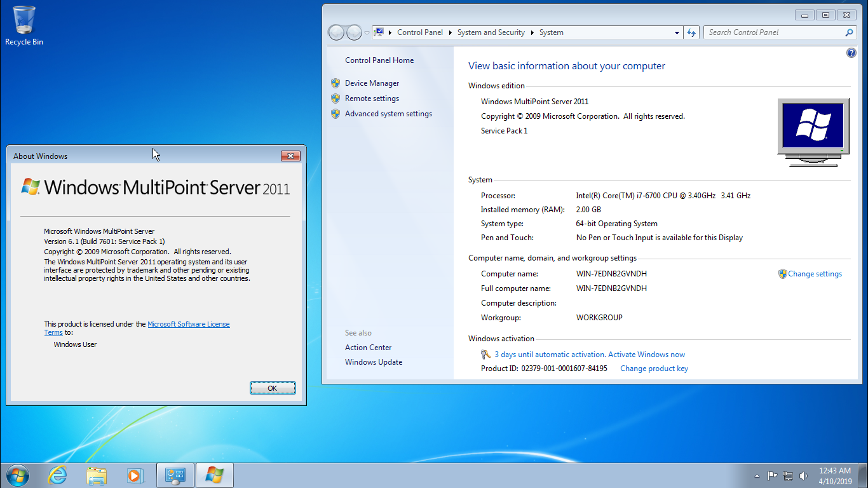Switch to About Windows taskbar button
The height and width of the screenshot is (488, 868).
click(215, 475)
